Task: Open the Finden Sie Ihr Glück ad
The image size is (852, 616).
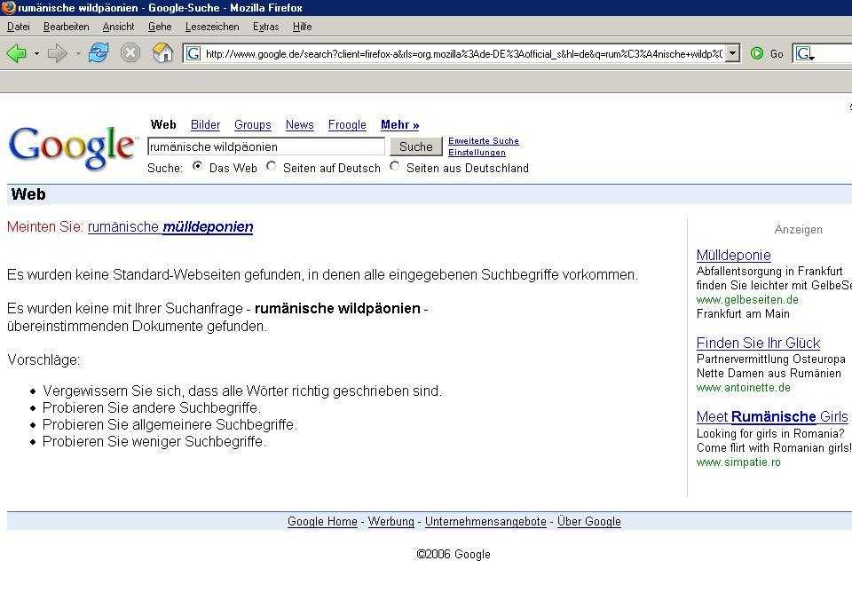Action: coord(759,344)
